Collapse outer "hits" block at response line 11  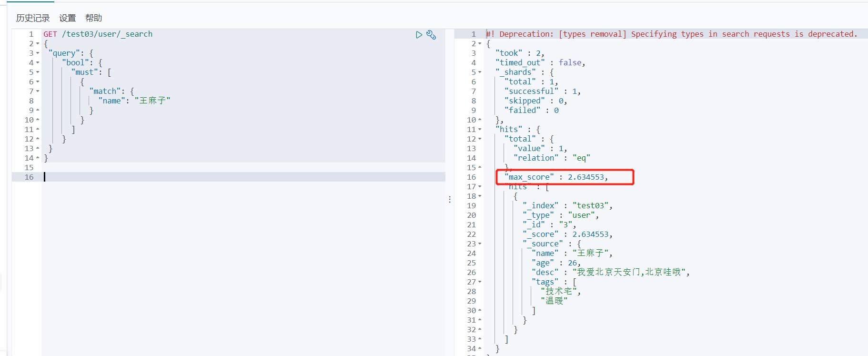(480, 130)
